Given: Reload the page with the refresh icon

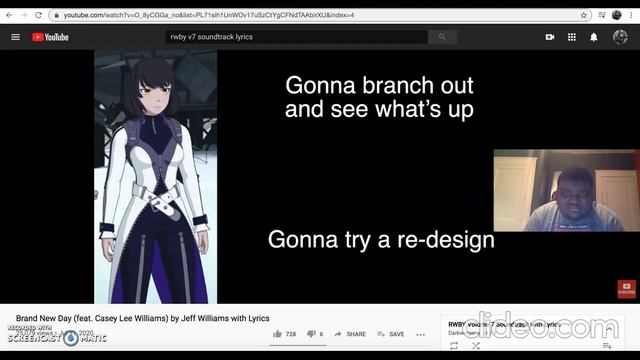Looking at the screenshot, I should (38, 15).
